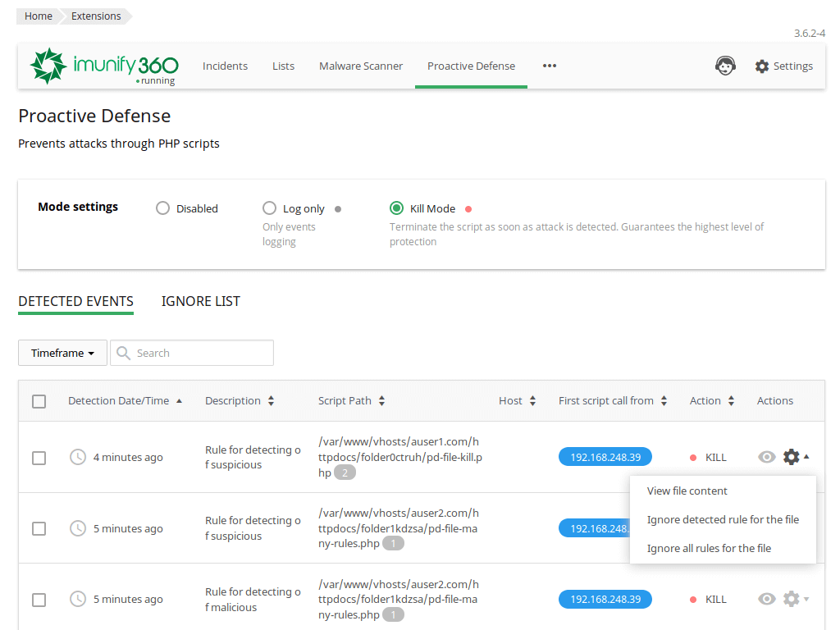The height and width of the screenshot is (630, 840).
Task: Click eye icon in third event row
Action: click(x=767, y=599)
